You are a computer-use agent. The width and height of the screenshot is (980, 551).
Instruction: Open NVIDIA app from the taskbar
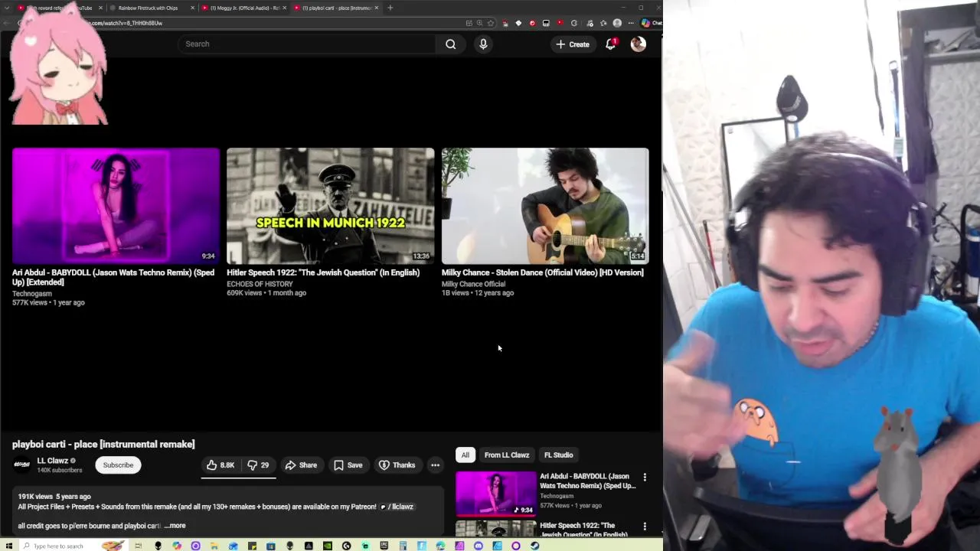click(327, 546)
